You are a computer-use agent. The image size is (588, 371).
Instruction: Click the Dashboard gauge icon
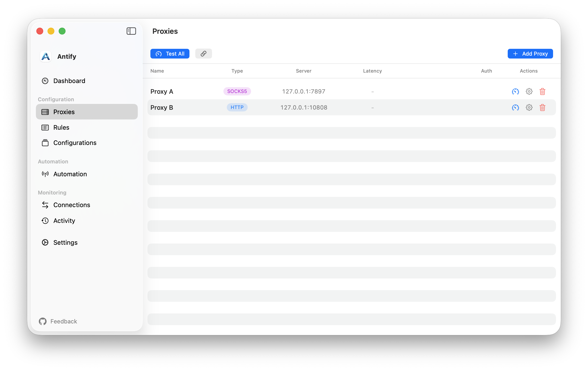(x=45, y=81)
